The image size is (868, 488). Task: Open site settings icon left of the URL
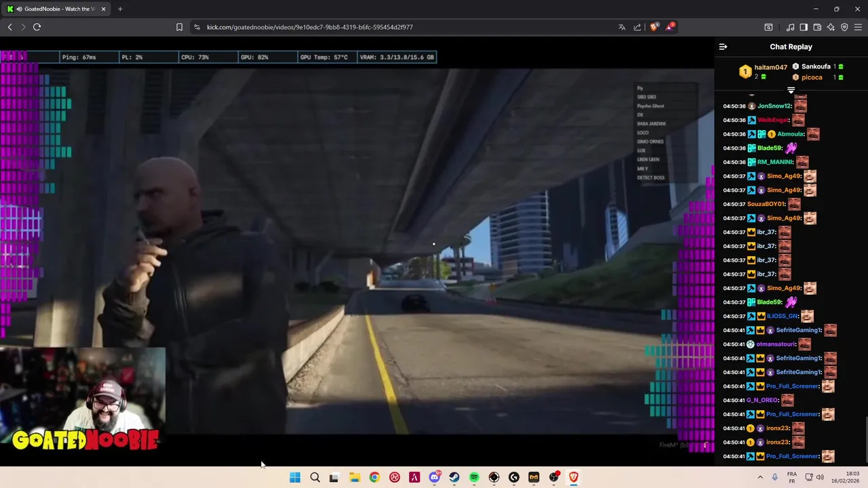click(197, 27)
